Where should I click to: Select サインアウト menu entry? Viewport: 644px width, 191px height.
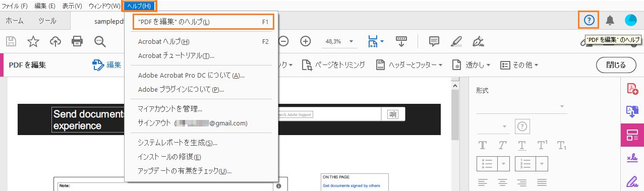201,123
